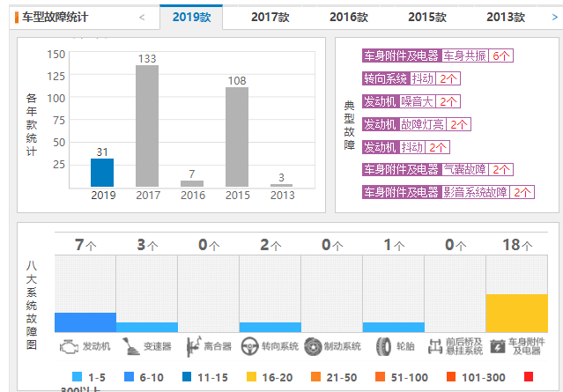Click the brake disc (制动系统) icon

click(x=313, y=347)
